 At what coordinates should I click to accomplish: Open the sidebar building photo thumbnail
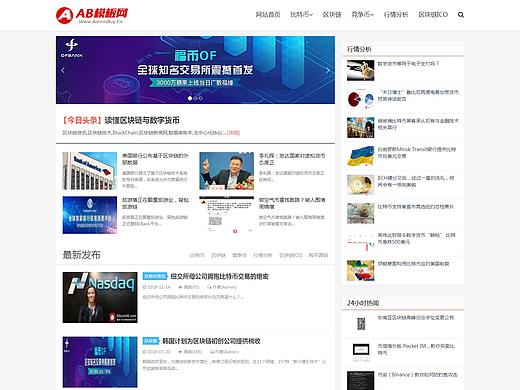[361, 128]
